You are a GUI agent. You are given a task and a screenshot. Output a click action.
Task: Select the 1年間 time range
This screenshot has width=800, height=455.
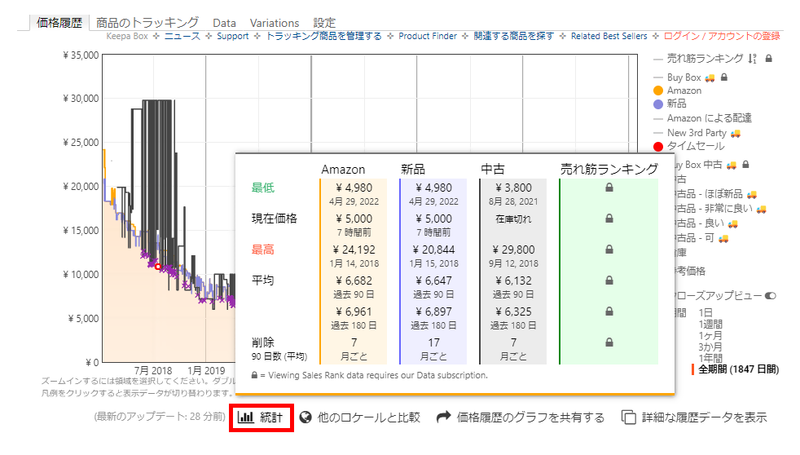pos(710,358)
